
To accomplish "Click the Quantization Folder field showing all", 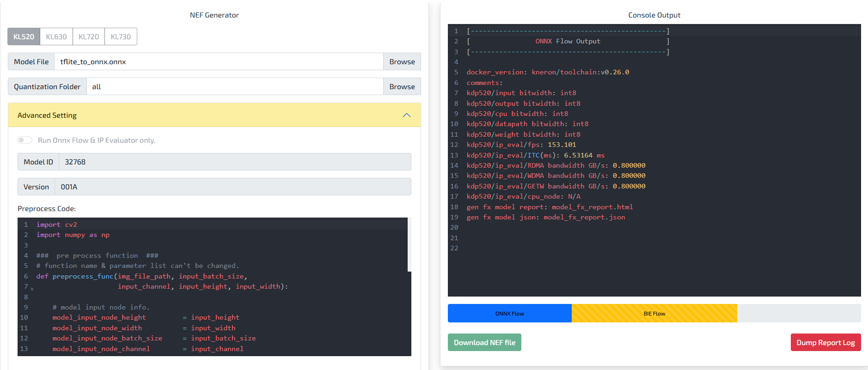I will click(235, 86).
